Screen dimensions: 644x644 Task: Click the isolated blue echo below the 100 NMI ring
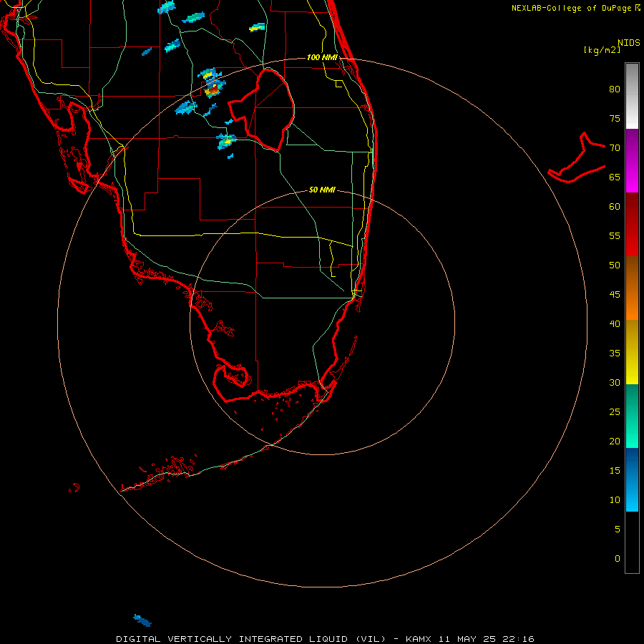[x=142, y=620]
